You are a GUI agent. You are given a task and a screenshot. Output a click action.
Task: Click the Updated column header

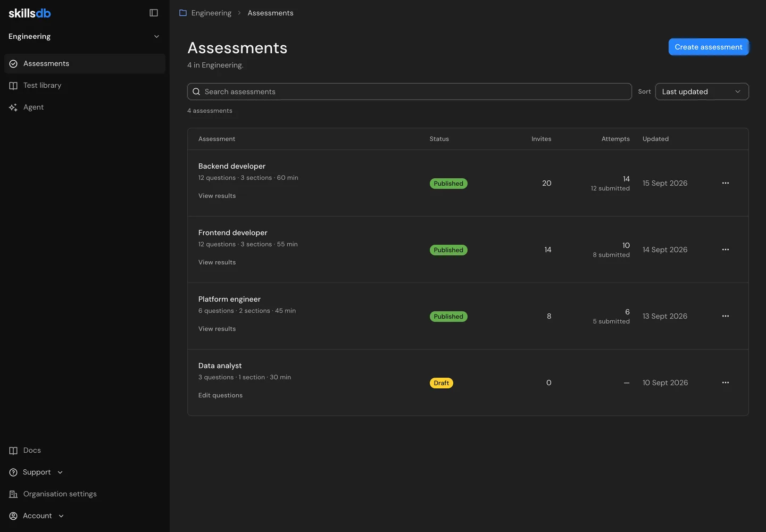coord(655,139)
